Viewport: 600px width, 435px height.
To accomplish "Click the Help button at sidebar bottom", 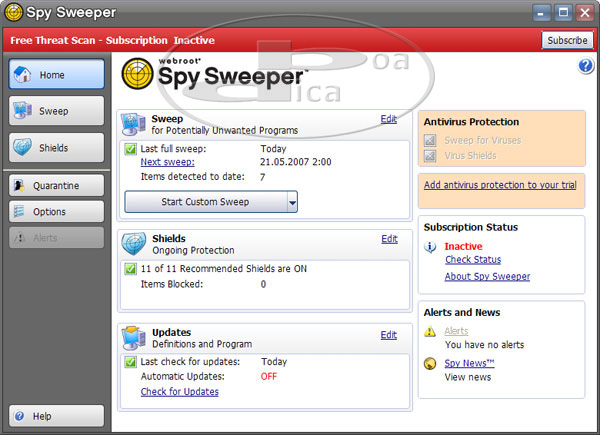I will 57,416.
